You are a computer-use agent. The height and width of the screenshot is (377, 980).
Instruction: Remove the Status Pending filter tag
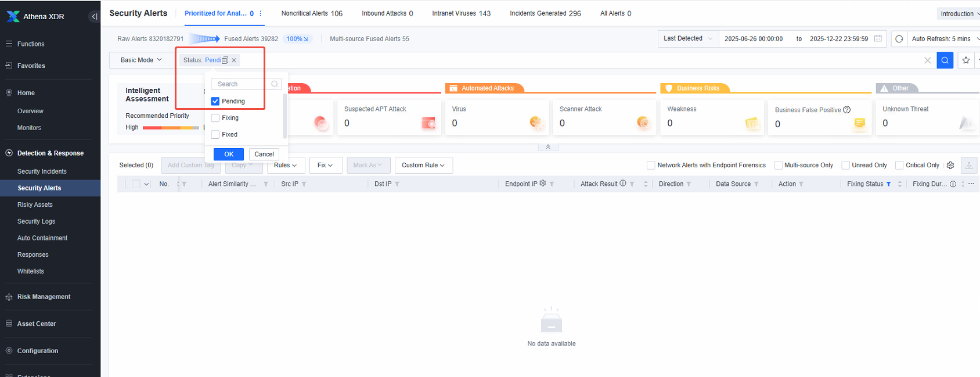(x=234, y=60)
